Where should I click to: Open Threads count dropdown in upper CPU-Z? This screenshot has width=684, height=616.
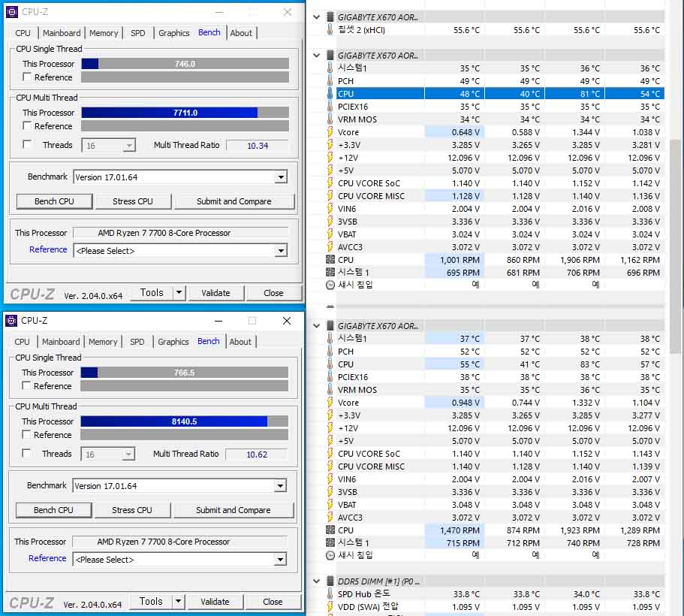(x=129, y=146)
